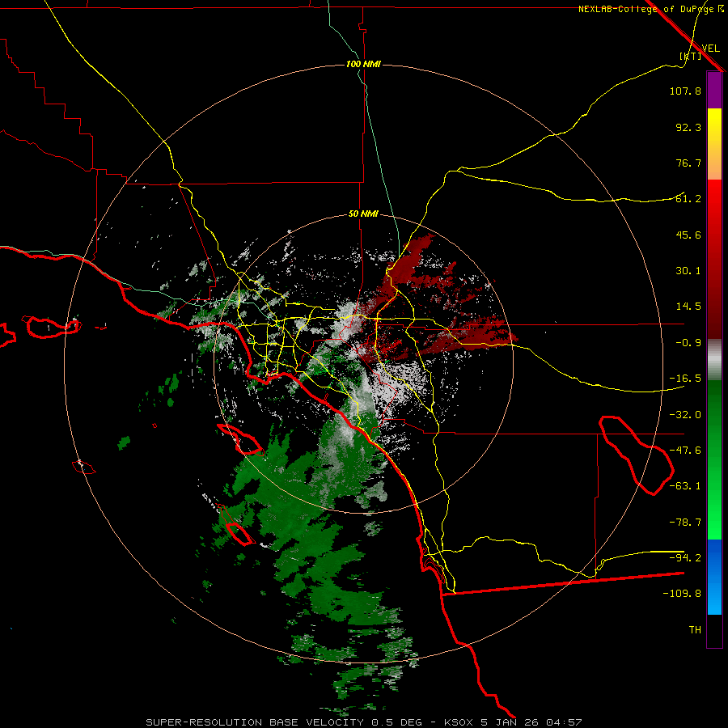
Task: Pick the gray segment of the color bar
Action: click(x=714, y=359)
